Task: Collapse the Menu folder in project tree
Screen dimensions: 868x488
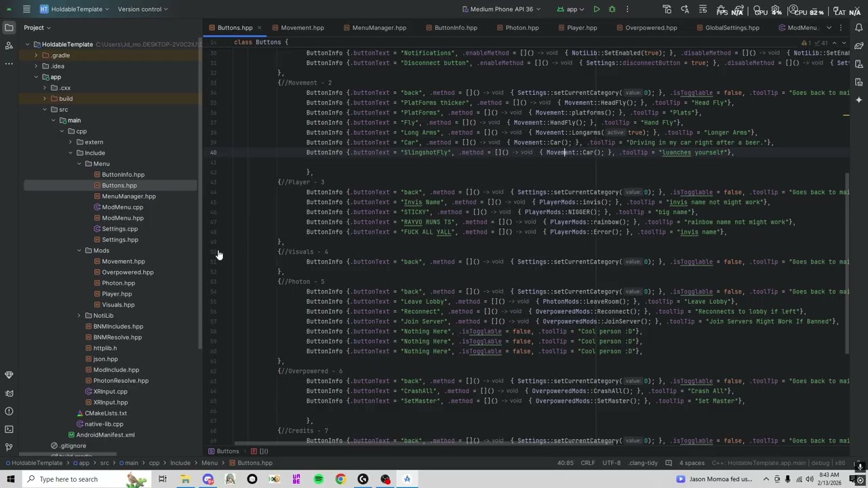Action: (79, 164)
